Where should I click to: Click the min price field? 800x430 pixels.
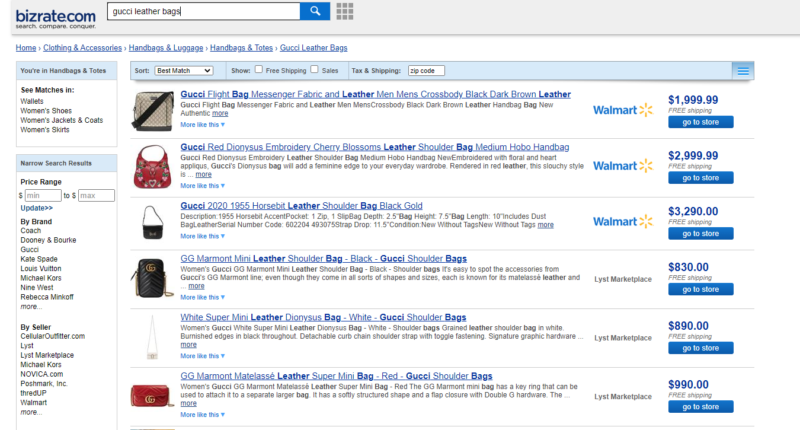pyautogui.click(x=43, y=195)
